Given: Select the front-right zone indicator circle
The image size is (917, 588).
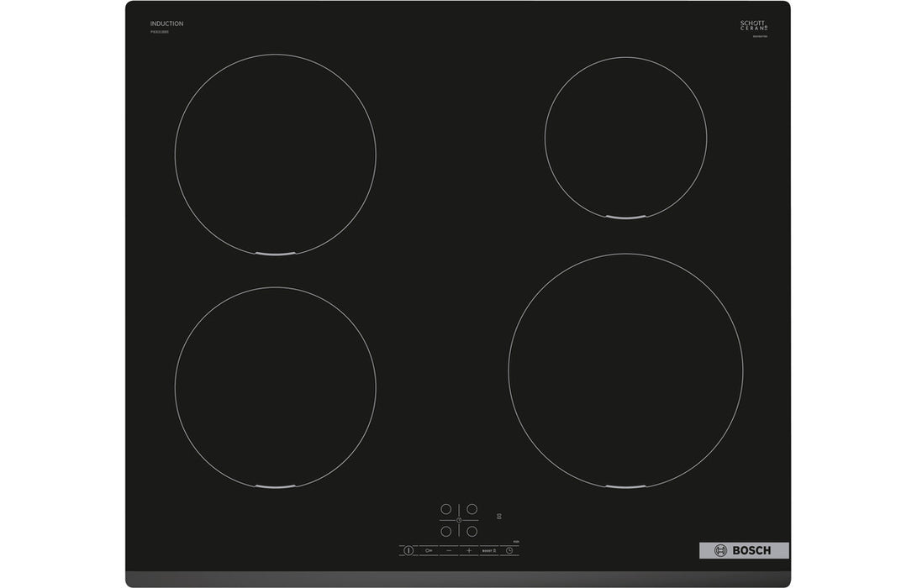Looking at the screenshot, I should click(x=472, y=532).
